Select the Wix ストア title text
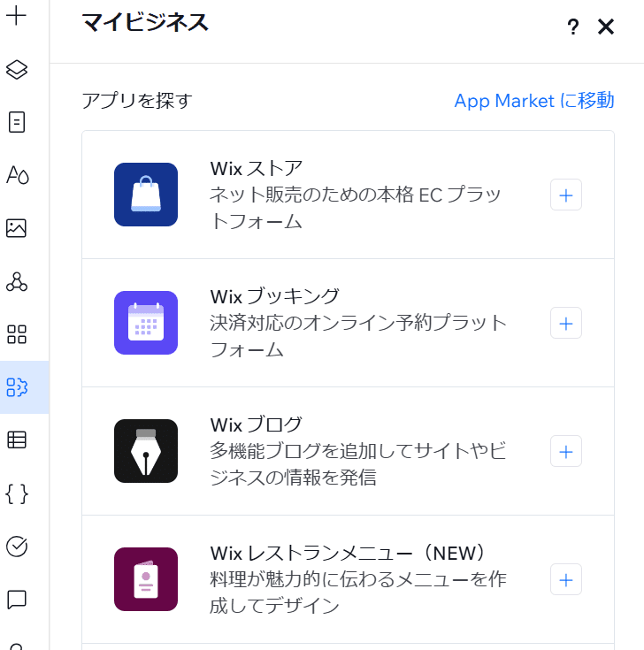 (x=257, y=169)
